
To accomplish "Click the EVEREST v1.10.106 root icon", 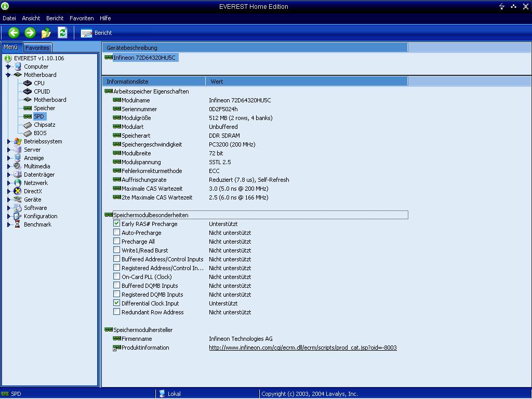I will (8, 58).
